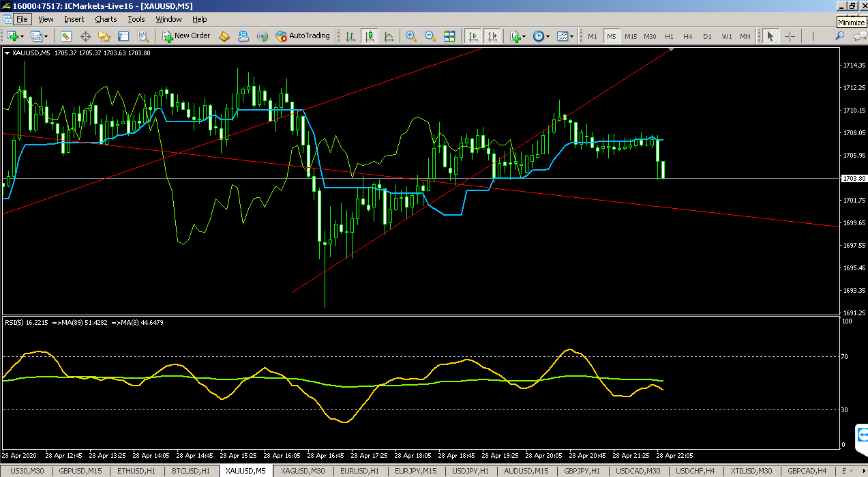This screenshot has height=477, width=868.
Task: Toggle the Terminal window icon
Action: (123, 36)
